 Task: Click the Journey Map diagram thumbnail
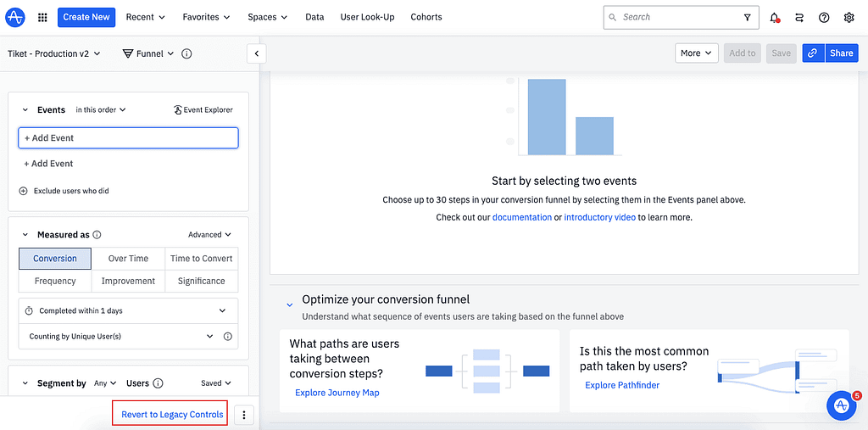click(x=487, y=371)
